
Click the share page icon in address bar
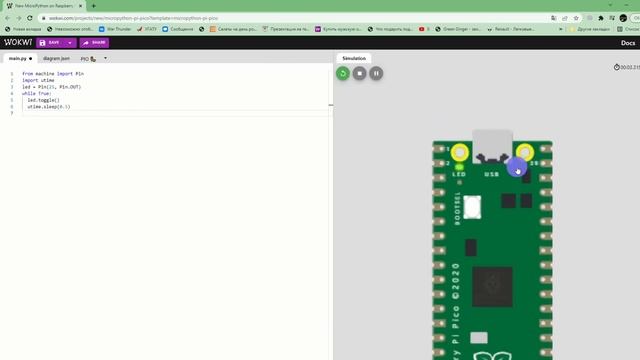[564, 18]
